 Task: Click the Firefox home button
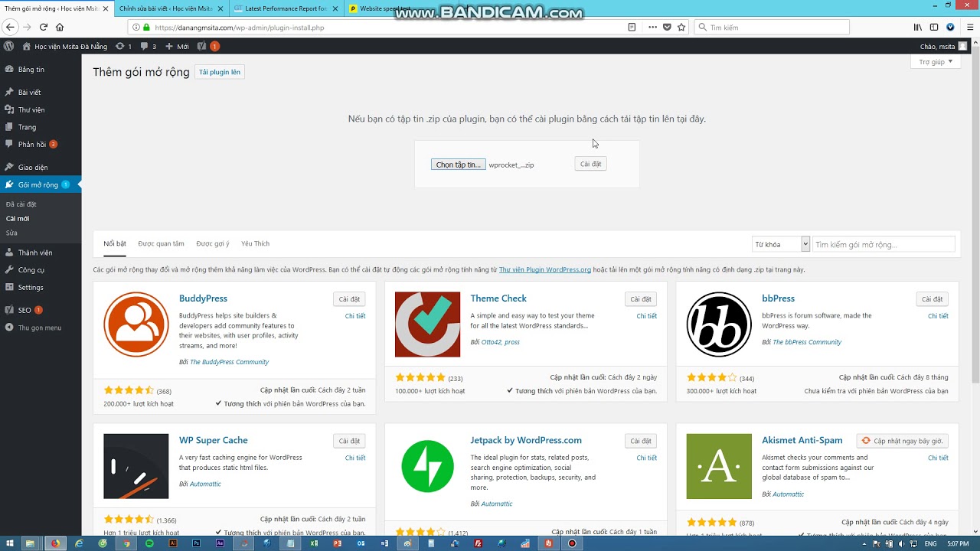coord(60,27)
